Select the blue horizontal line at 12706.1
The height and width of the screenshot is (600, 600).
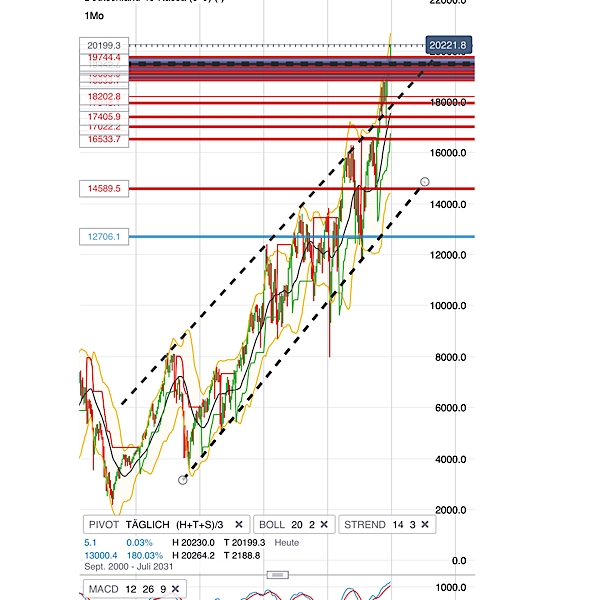point(302,236)
